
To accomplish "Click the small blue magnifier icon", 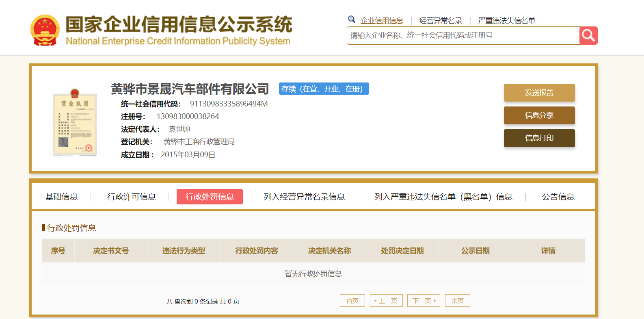I will 352,19.
